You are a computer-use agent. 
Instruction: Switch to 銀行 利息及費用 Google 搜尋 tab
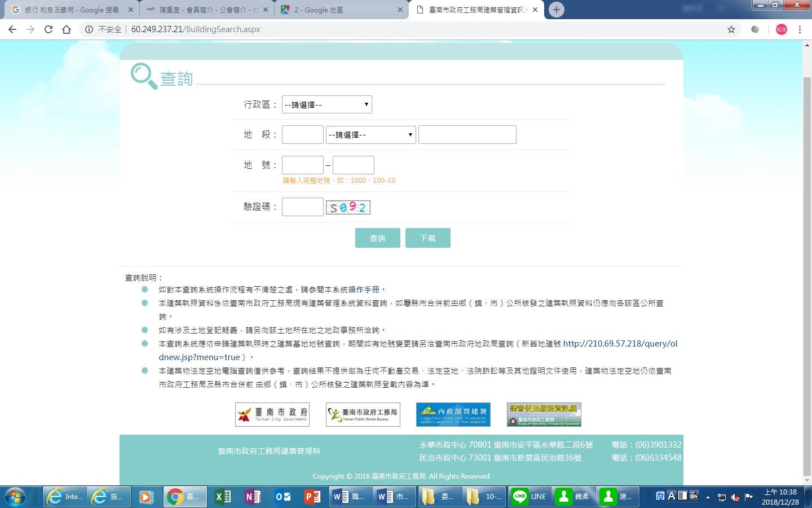tap(72, 10)
